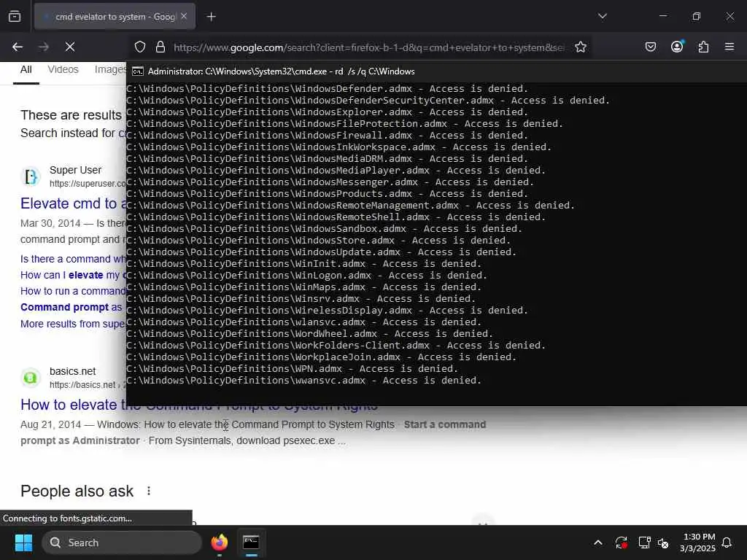
Task: Open 'More results from supe' link
Action: 73,324
